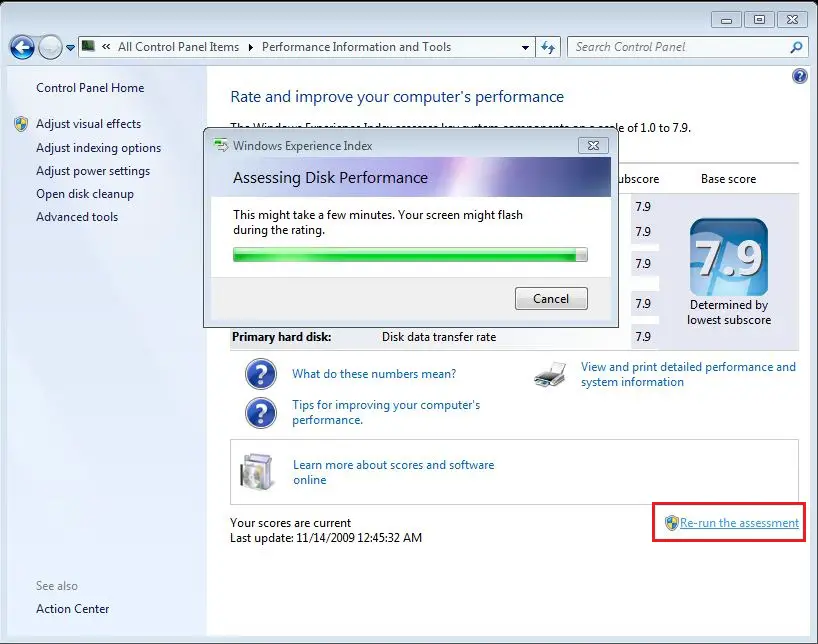Close the Windows Experience Index dialog

click(x=593, y=146)
